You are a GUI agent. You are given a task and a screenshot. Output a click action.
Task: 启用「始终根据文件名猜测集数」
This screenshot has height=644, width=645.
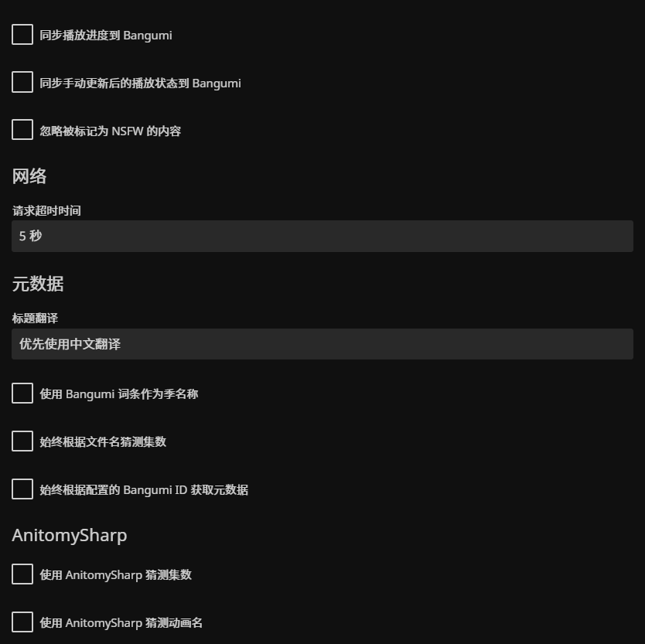point(22,441)
